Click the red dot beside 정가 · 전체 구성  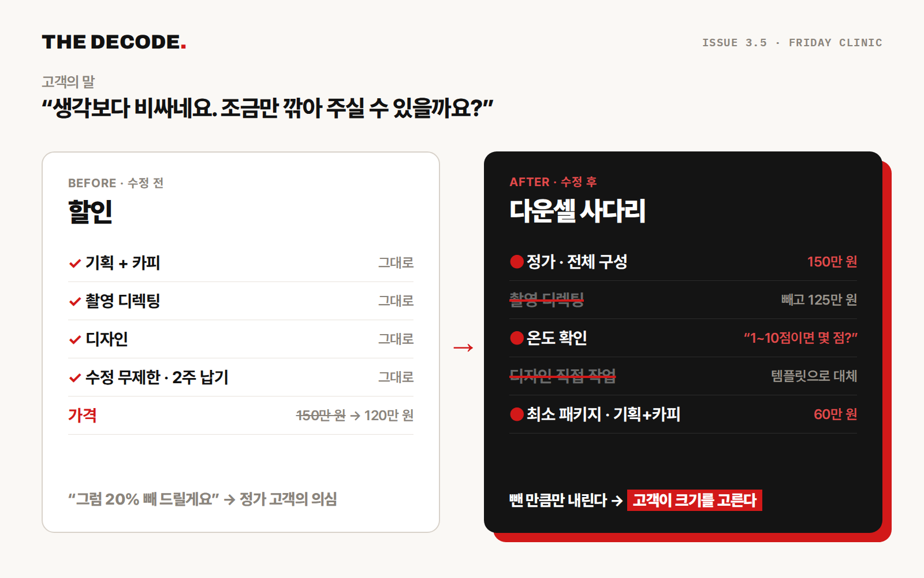tap(517, 262)
